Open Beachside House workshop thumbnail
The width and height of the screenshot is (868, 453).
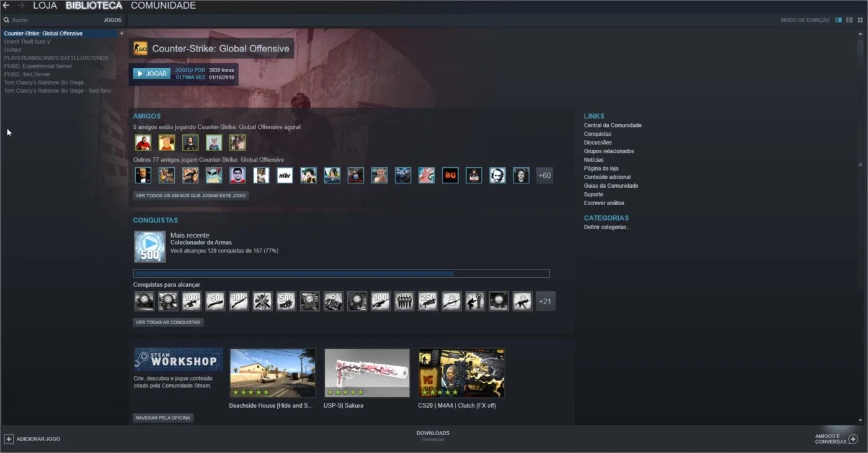[273, 373]
